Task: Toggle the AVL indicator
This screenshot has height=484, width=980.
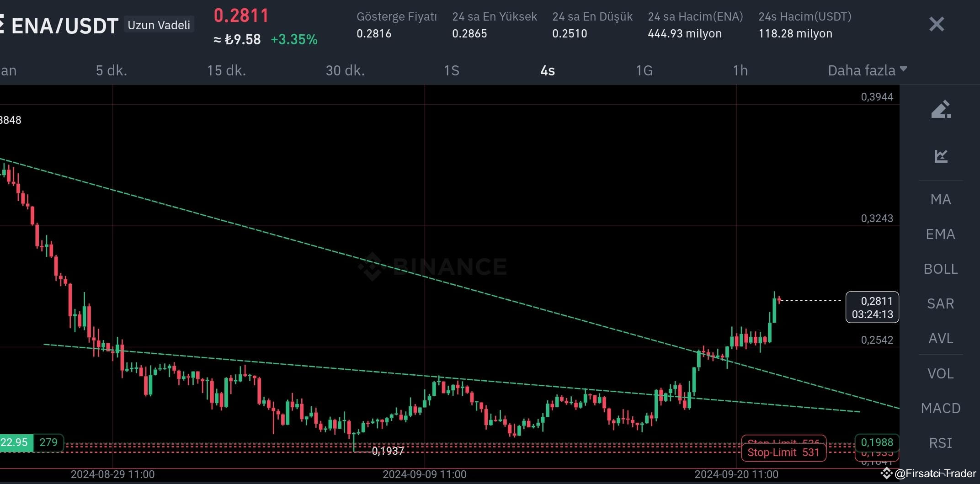Action: pos(941,338)
